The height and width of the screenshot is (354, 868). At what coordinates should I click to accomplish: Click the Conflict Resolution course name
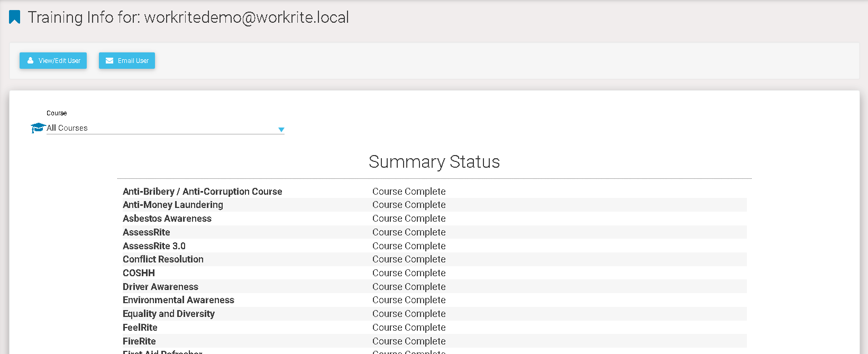point(163,259)
